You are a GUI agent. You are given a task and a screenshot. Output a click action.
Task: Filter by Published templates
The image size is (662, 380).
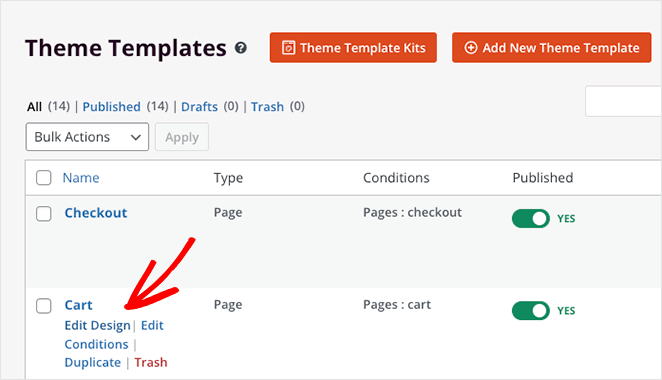[x=111, y=106]
